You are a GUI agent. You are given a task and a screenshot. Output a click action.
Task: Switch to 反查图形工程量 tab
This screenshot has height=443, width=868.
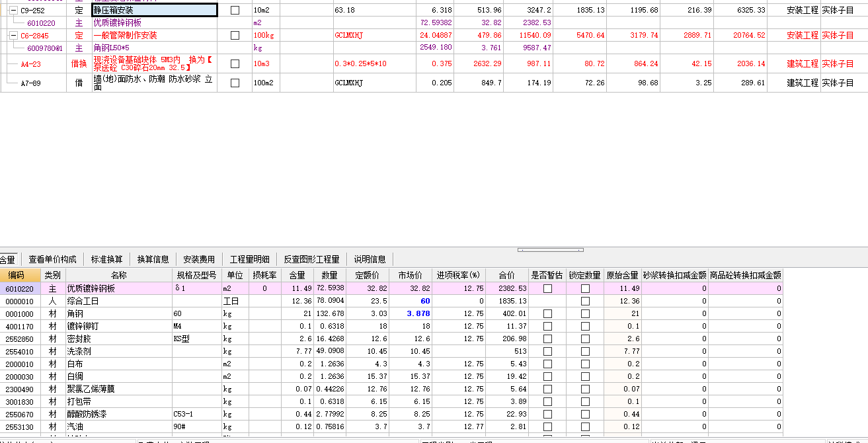click(x=311, y=259)
